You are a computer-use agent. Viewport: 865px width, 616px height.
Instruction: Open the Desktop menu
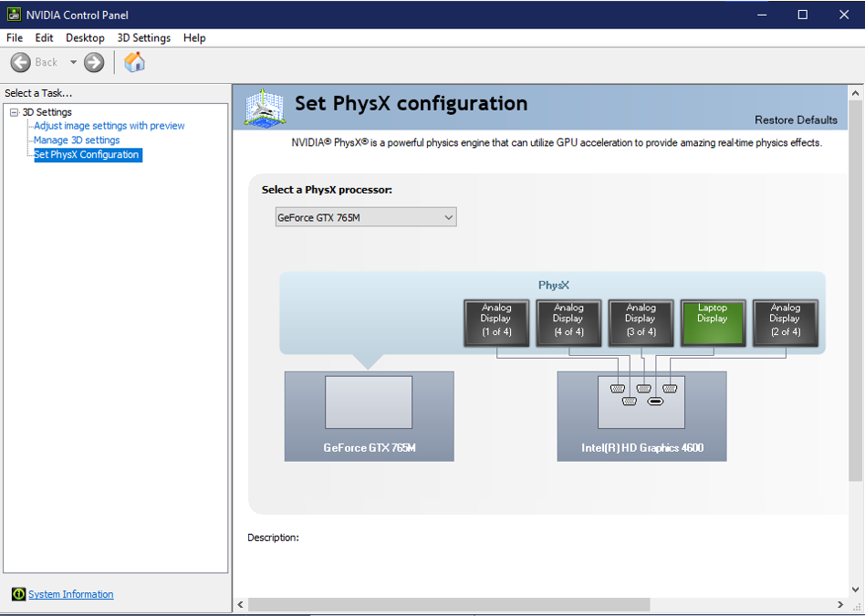point(85,37)
